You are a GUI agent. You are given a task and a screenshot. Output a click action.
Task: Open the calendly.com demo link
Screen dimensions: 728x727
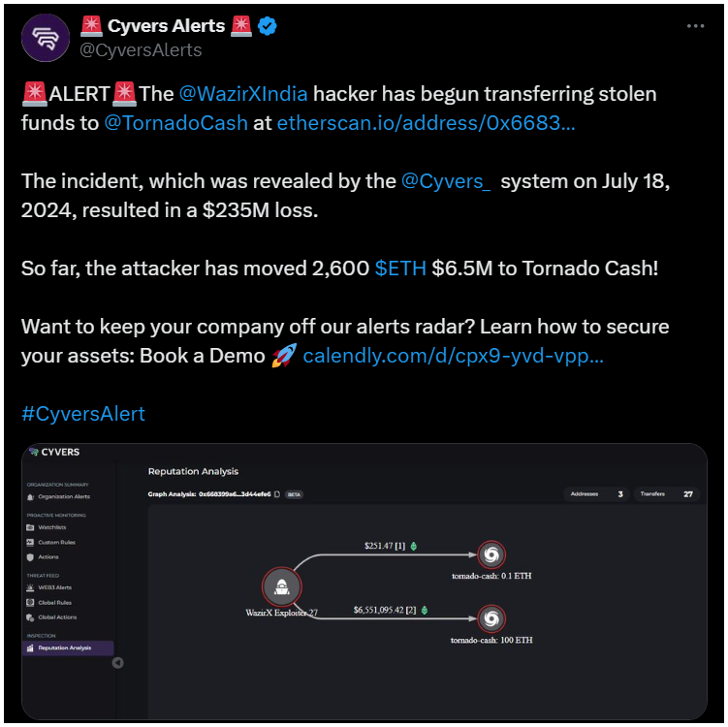click(x=453, y=356)
